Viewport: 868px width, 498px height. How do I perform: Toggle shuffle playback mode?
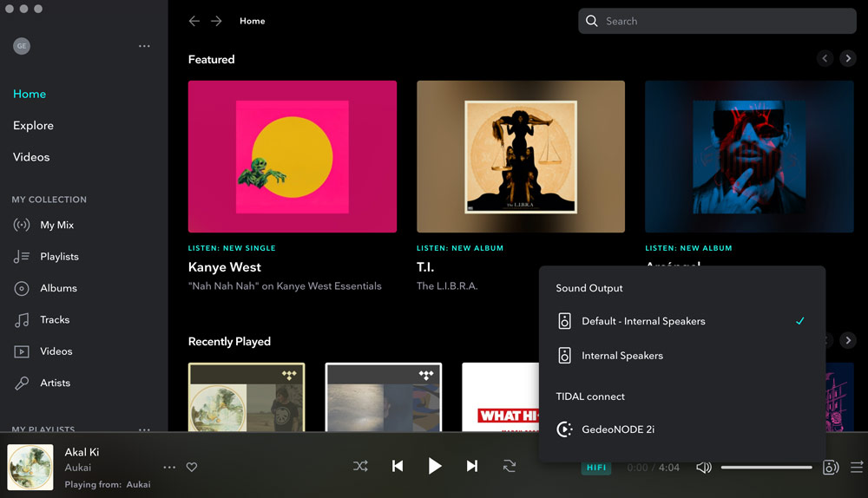pos(360,467)
